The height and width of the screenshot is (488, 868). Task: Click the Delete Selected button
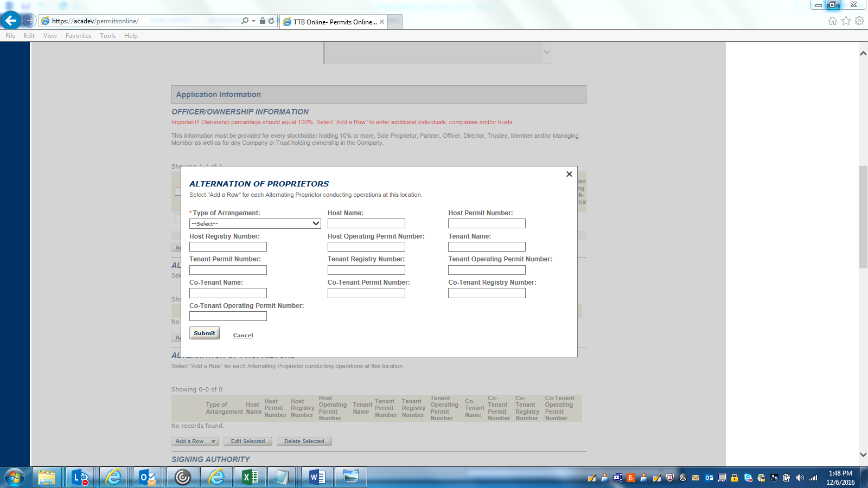304,441
